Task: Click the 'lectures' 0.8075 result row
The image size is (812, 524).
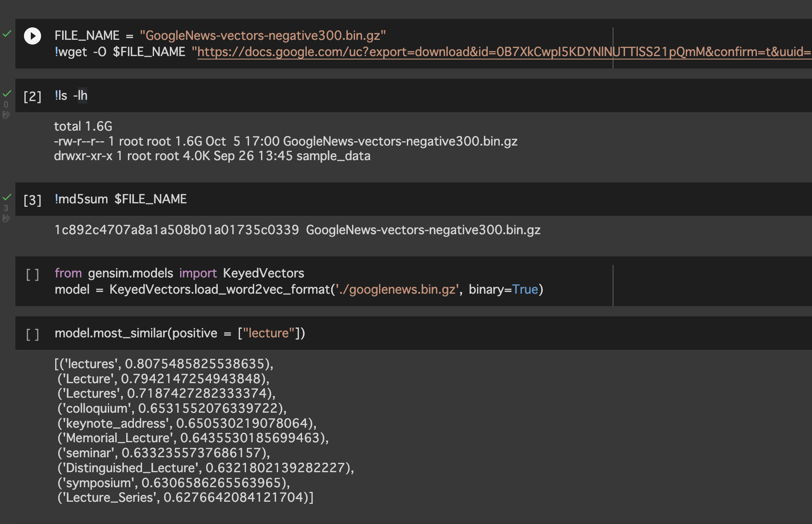Action: (164, 364)
